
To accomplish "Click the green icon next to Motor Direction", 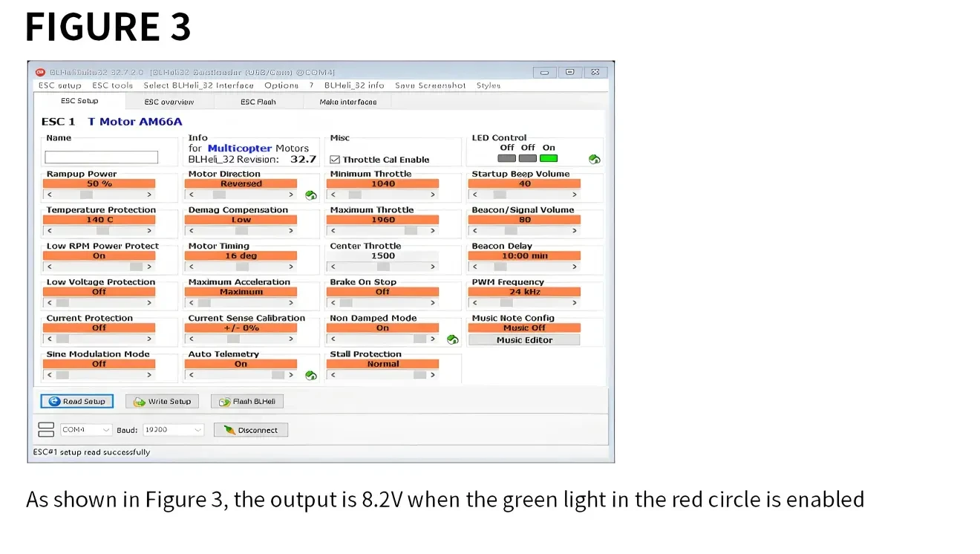I will tap(311, 195).
